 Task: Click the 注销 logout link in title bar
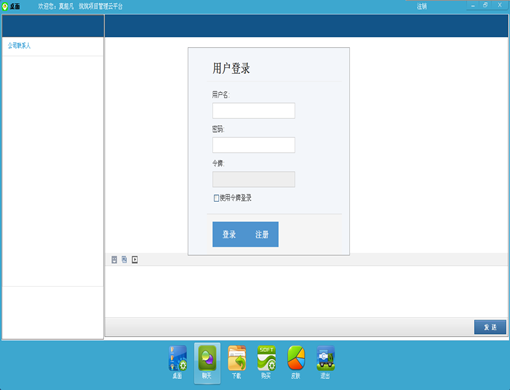(422, 6)
